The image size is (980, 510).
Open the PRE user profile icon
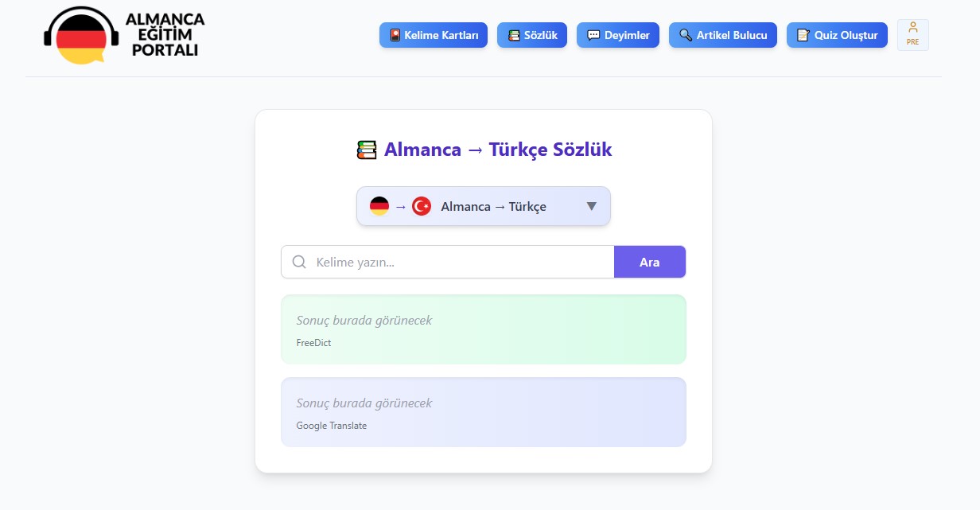912,34
